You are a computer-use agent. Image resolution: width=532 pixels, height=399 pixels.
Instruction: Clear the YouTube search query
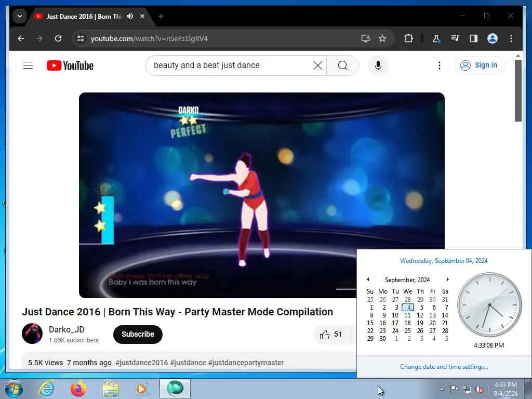coord(318,65)
